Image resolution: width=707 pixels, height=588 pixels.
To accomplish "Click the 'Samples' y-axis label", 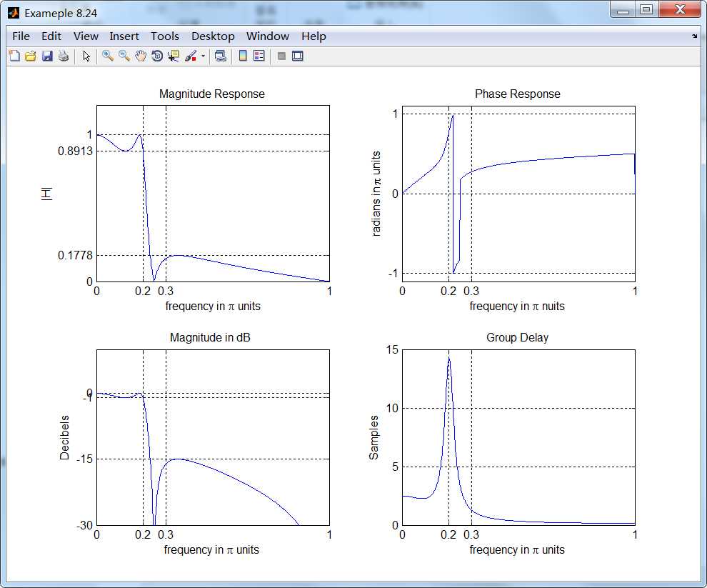I will click(373, 437).
